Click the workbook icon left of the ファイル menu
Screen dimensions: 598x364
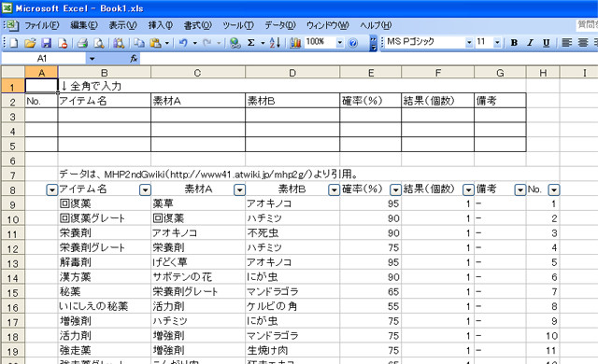point(12,25)
